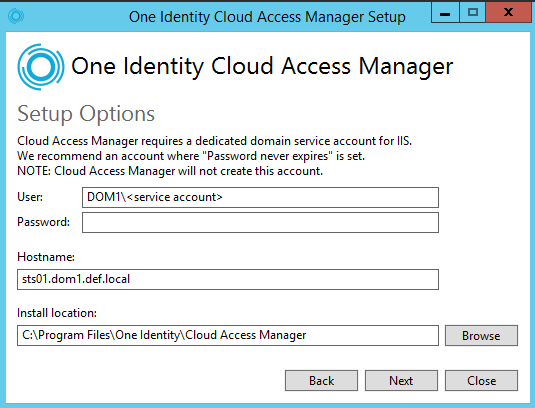Image resolution: width=535 pixels, height=408 pixels.
Task: Select the Install location path field
Action: click(x=228, y=335)
